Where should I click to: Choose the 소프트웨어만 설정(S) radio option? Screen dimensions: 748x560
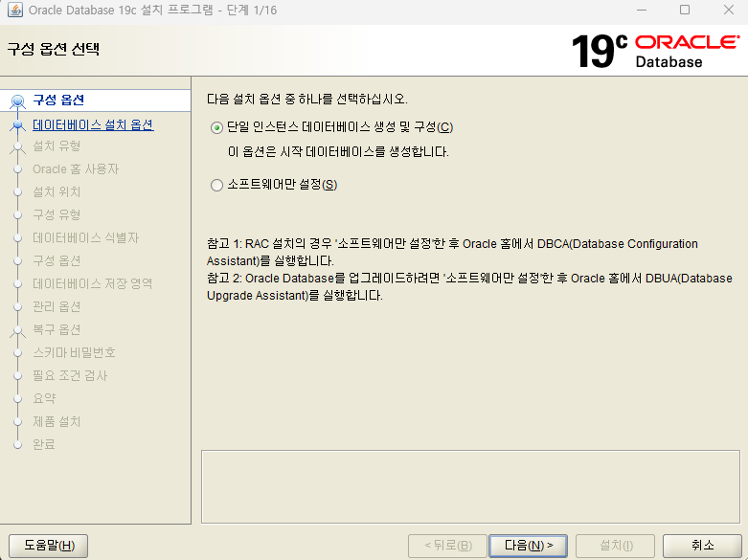pos(216,185)
